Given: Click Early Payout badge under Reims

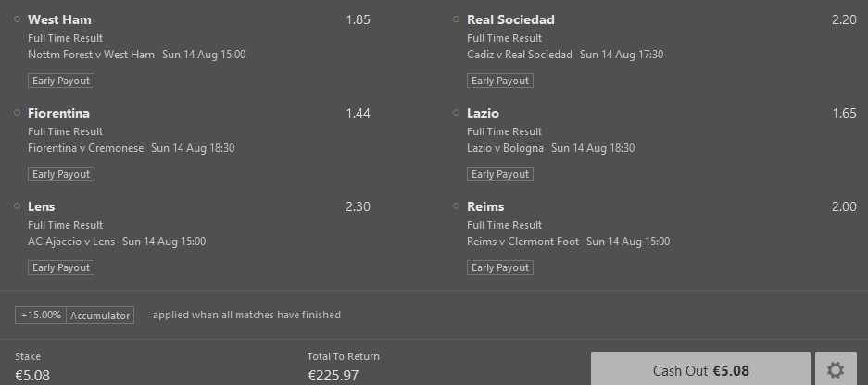Looking at the screenshot, I should pyautogui.click(x=500, y=267).
